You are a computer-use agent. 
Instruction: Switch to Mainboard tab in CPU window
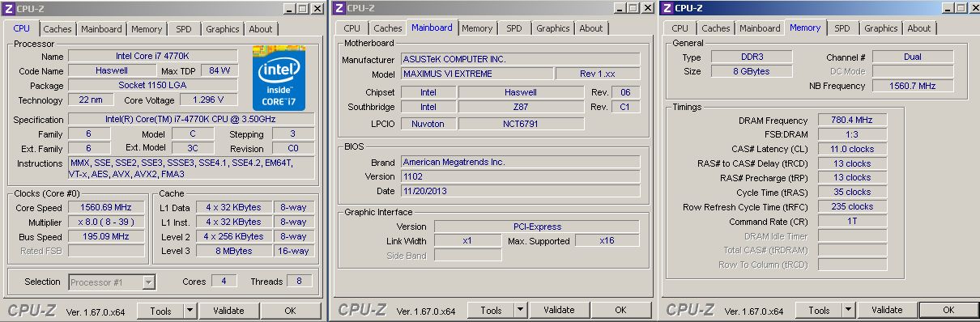tap(101, 29)
